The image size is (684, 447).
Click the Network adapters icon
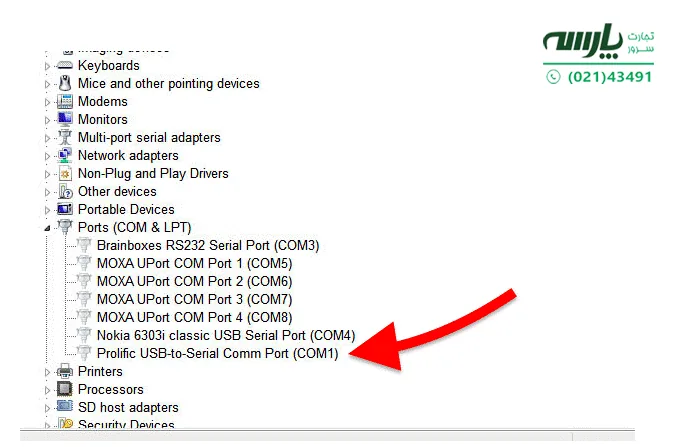65,155
